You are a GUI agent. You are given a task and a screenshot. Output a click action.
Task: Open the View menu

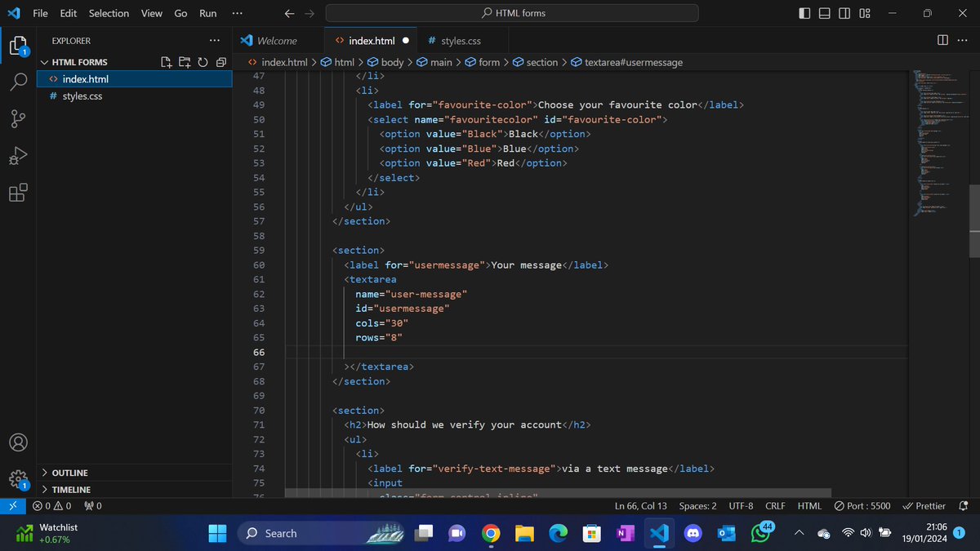pos(151,13)
